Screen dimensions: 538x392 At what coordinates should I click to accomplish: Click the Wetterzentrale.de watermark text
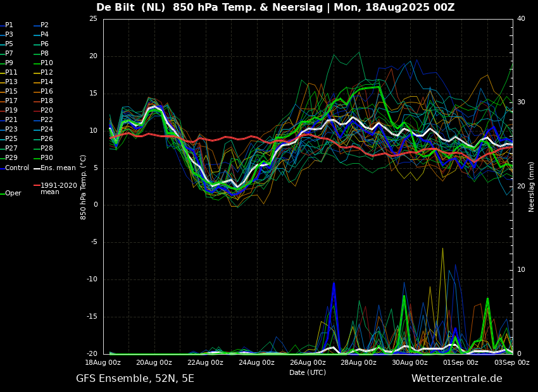tap(457, 379)
